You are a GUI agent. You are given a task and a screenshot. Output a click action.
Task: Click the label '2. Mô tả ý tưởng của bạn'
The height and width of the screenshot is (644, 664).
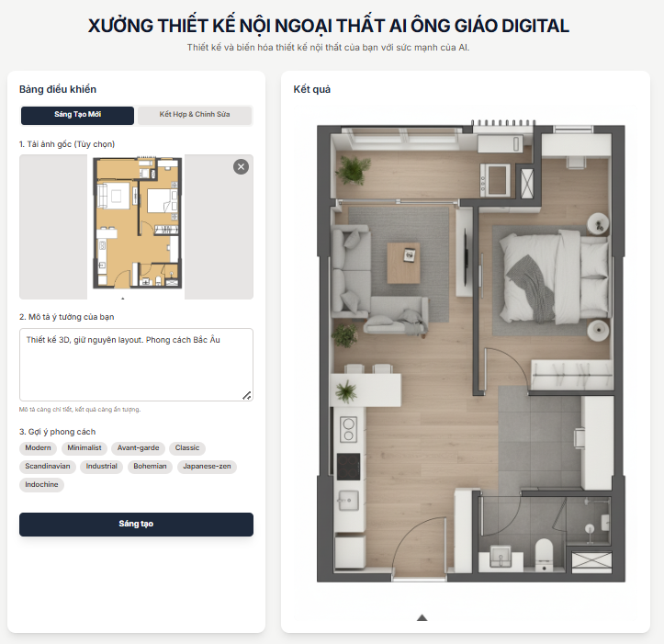click(67, 317)
